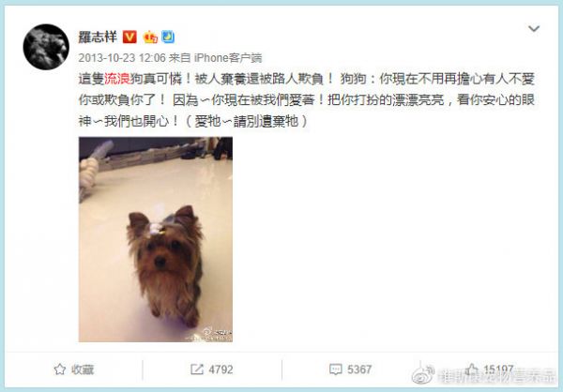The image size is (563, 392).
Task: Click the star favorite icon
Action: 60,369
